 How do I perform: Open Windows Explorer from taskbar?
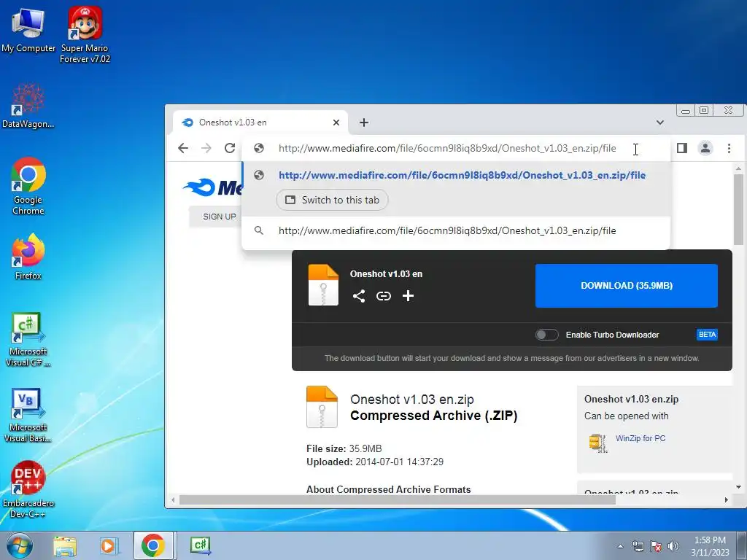[65, 545]
